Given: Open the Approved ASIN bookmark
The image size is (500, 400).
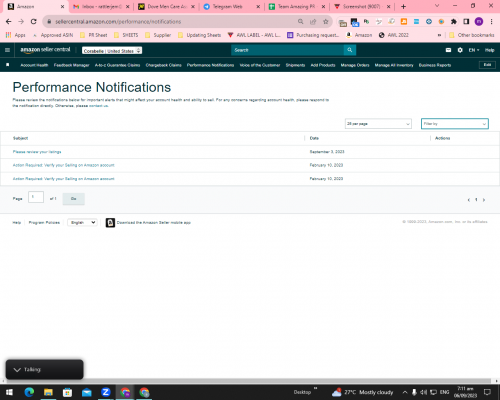Looking at the screenshot, I should 53,35.
